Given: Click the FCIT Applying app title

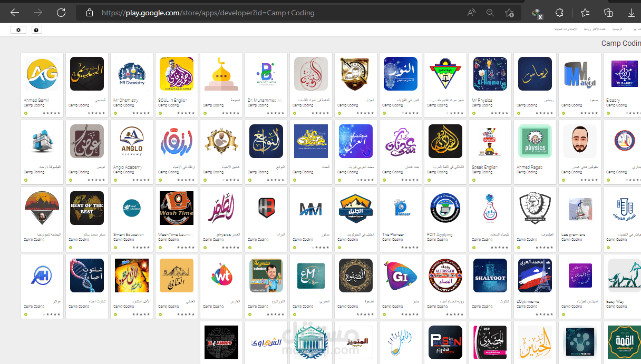Looking at the screenshot, I should pos(440,234).
